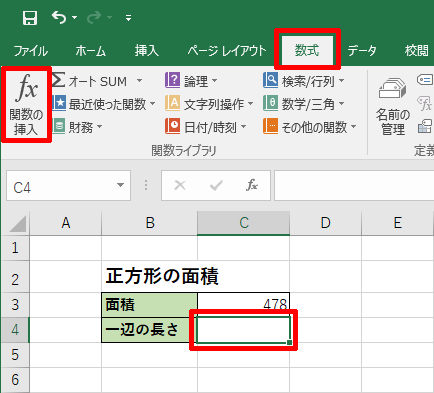
Task: Expand the Name Box dropdown arrow
Action: click(120, 185)
